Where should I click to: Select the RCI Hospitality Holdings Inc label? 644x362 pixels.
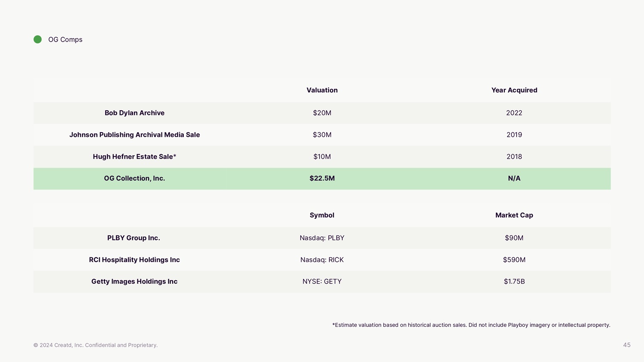134,260
